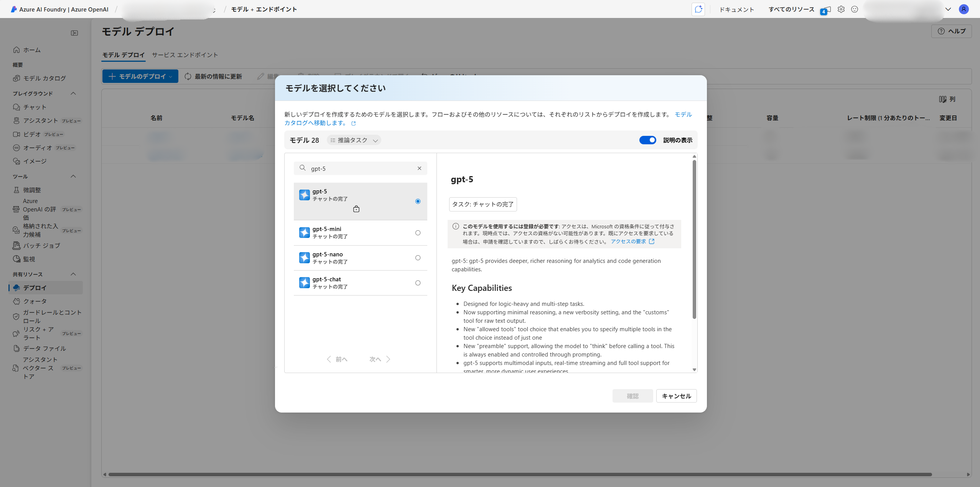Collapse the 共有リソース section
The height and width of the screenshot is (487, 980).
click(73, 274)
